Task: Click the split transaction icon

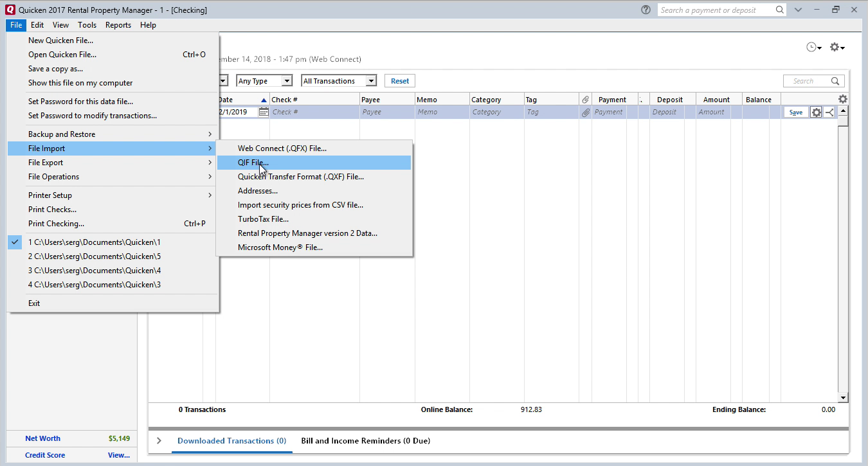Action: pos(829,112)
